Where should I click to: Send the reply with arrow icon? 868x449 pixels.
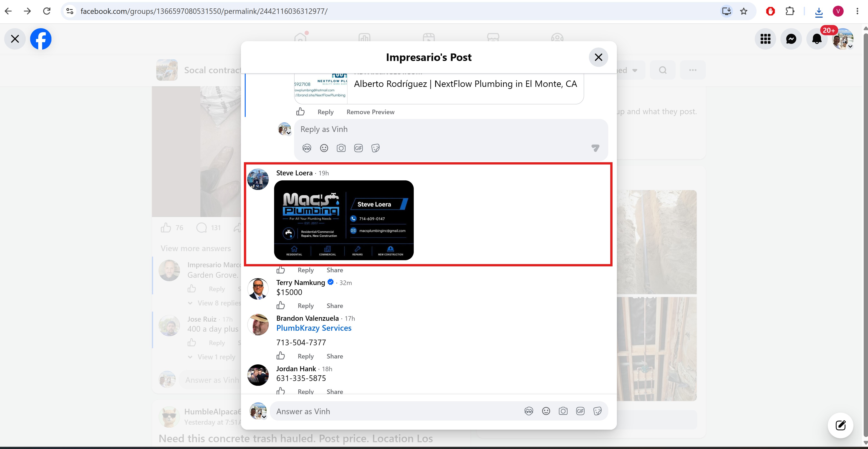[x=595, y=148]
